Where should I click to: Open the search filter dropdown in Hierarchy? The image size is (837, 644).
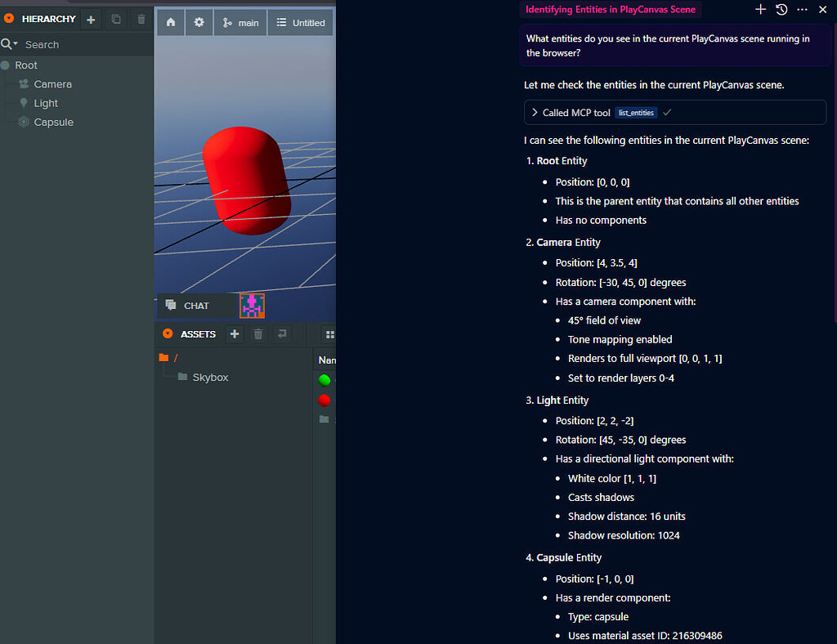point(10,44)
